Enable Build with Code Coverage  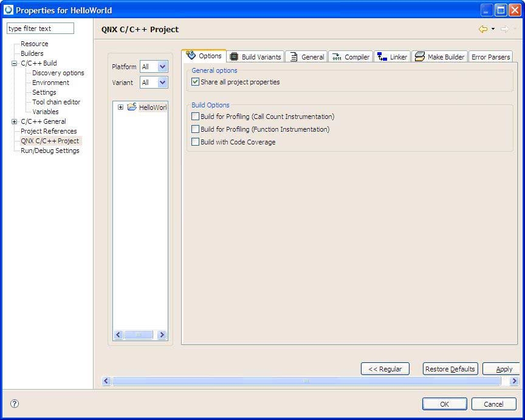195,141
